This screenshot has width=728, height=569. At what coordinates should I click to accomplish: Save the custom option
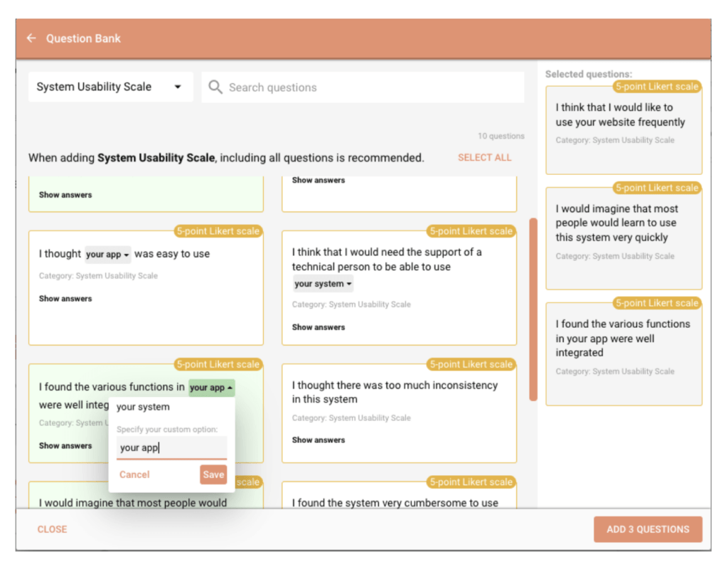(x=213, y=474)
